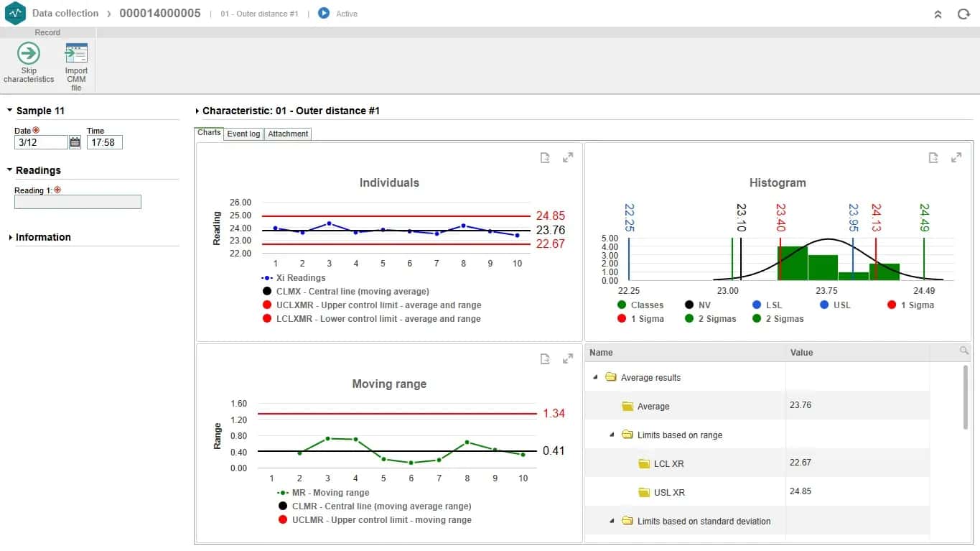This screenshot has width=980, height=551.
Task: Toggle MR - Moving range legend entry
Action: pyautogui.click(x=283, y=493)
